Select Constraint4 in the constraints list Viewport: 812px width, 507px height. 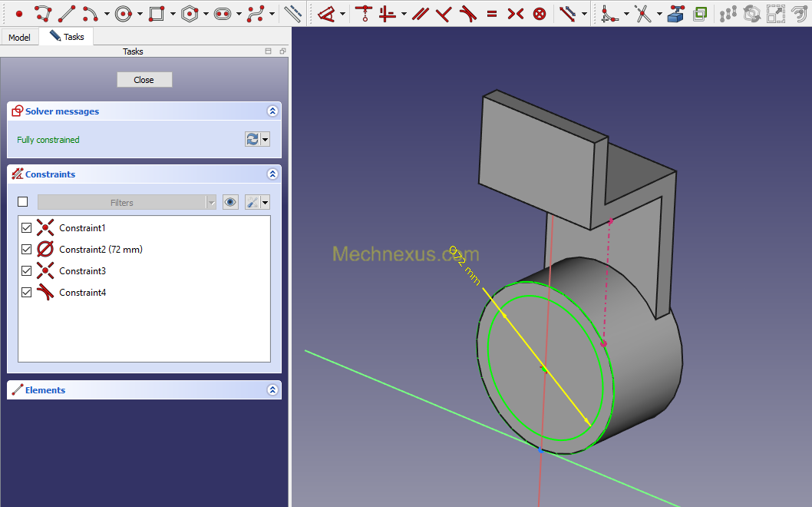click(x=82, y=293)
